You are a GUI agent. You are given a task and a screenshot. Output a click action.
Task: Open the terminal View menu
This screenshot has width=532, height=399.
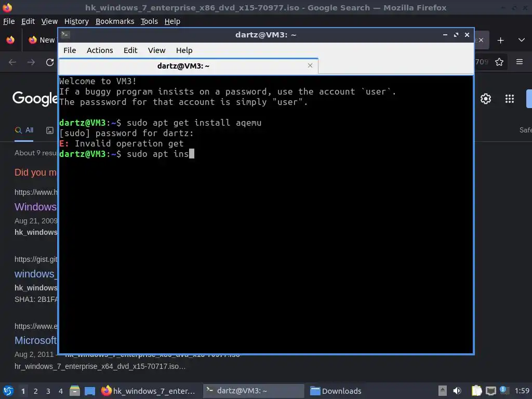(156, 50)
